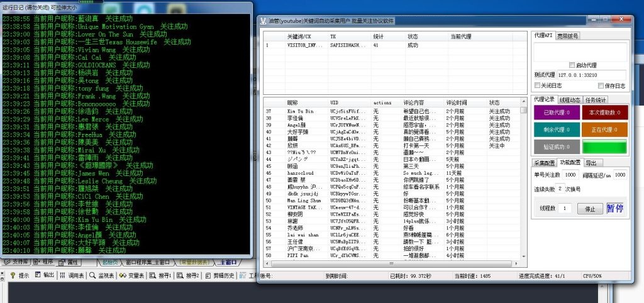Click the 测试代理 address input field

(591, 75)
